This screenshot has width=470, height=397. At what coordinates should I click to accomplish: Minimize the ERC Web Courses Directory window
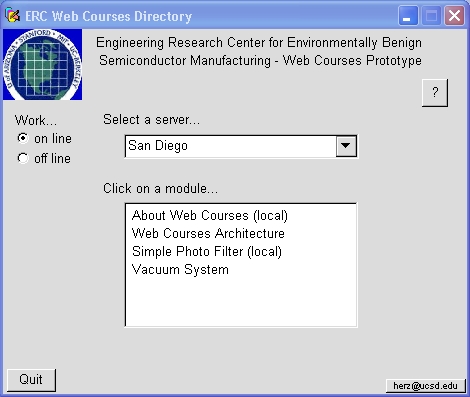408,16
